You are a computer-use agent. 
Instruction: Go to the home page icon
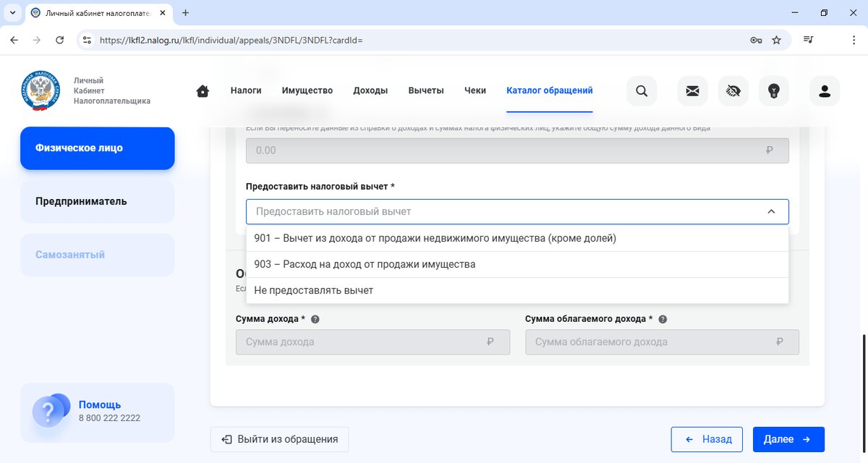(x=203, y=91)
